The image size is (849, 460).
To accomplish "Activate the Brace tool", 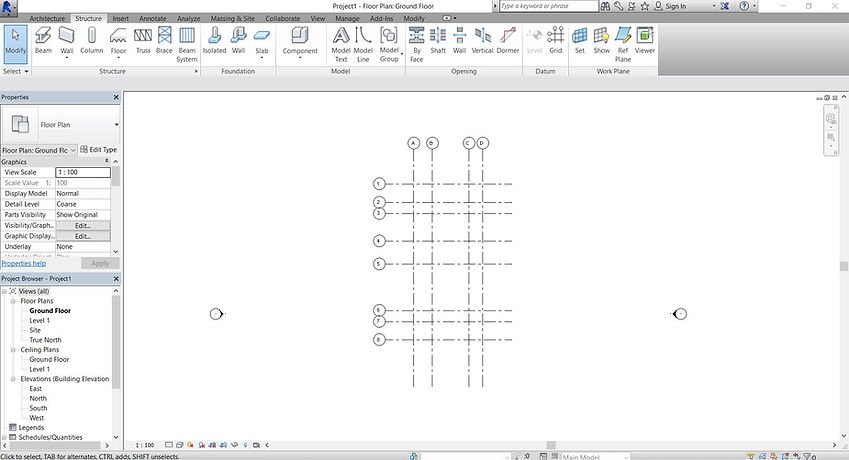I will [164, 41].
